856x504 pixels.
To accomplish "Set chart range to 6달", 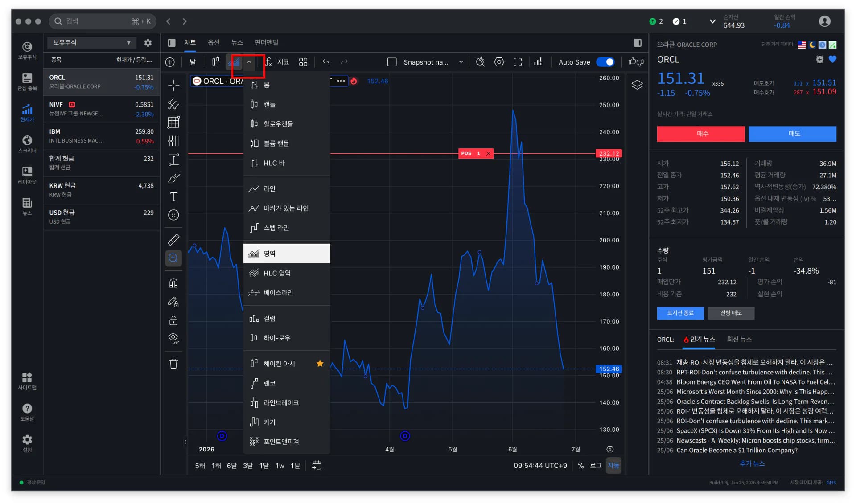I will tap(232, 465).
